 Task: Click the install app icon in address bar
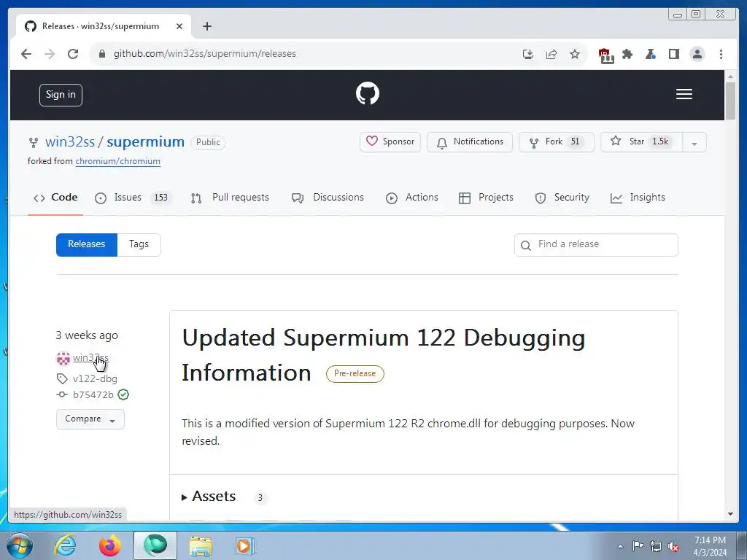(x=528, y=54)
